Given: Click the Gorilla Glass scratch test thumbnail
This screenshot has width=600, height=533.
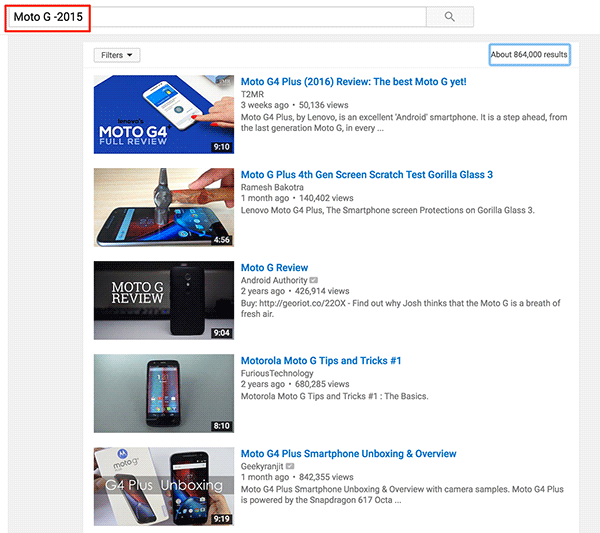Looking at the screenshot, I should (164, 207).
